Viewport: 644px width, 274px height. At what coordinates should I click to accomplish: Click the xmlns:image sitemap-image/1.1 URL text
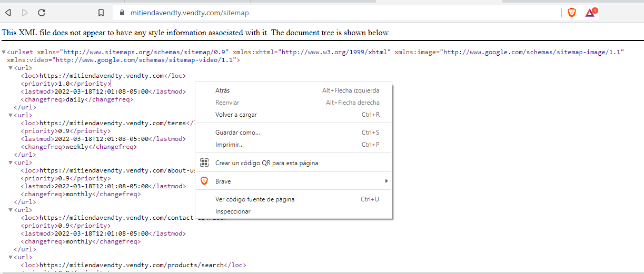point(532,52)
